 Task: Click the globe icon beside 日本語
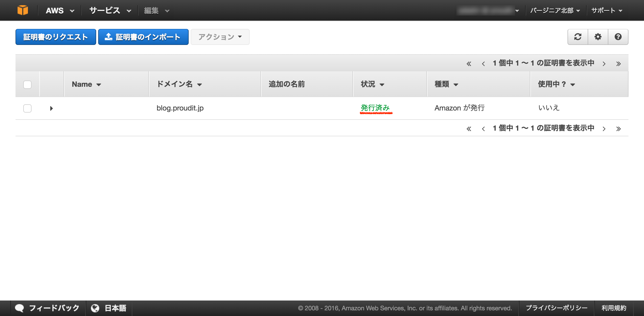tap(95, 308)
